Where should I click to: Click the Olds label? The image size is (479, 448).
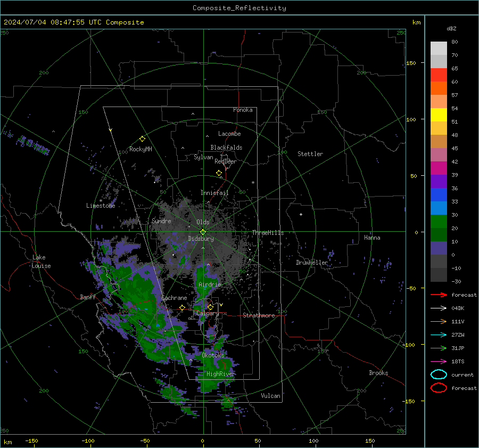203,222
